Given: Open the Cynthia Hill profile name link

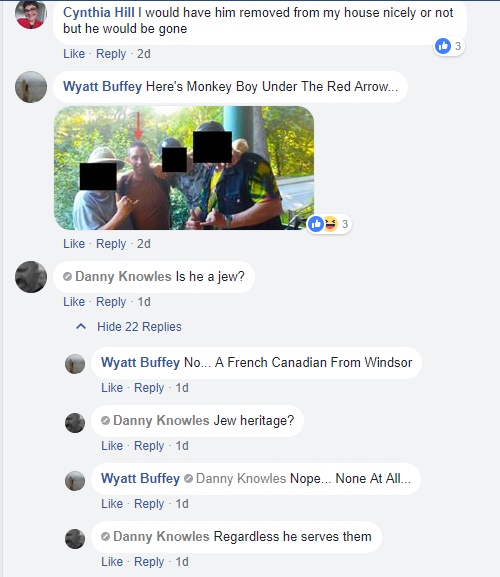Looking at the screenshot, I should click(x=99, y=13).
